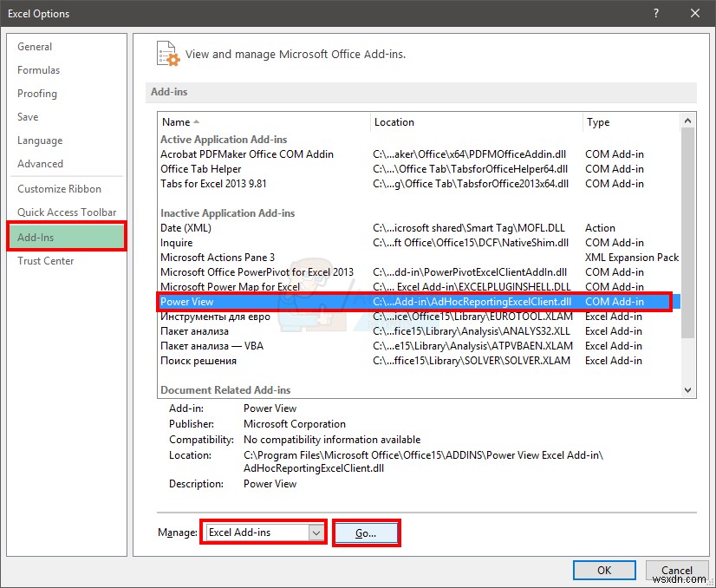Viewport: 716px width, 588px height.
Task: Select Acrobat PDFMaker Office COM Addin row
Action: click(419, 154)
